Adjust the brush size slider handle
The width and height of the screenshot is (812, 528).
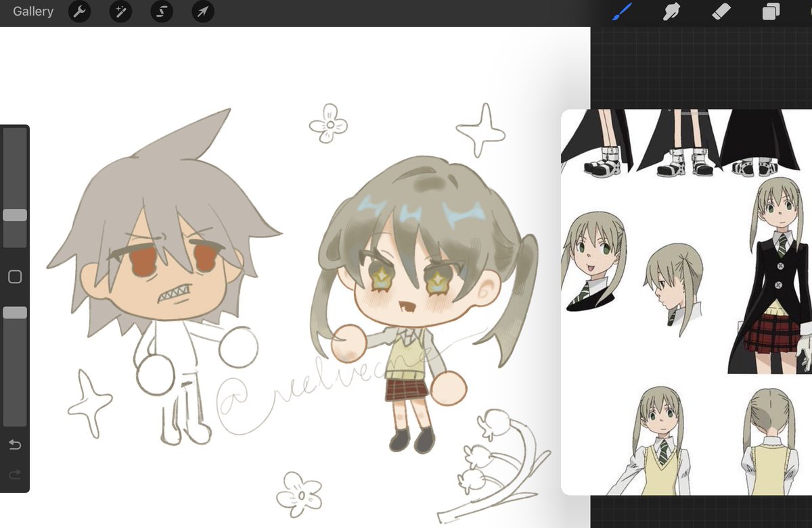coord(15,215)
